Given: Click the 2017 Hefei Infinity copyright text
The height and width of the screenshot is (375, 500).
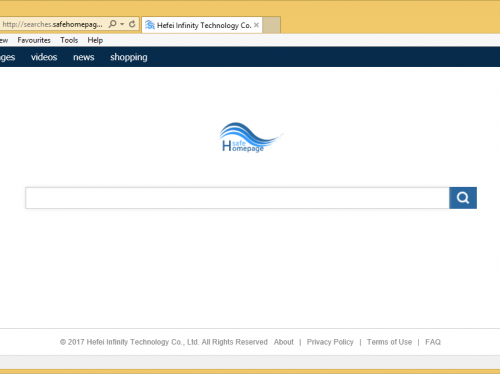Looking at the screenshot, I should [164, 342].
